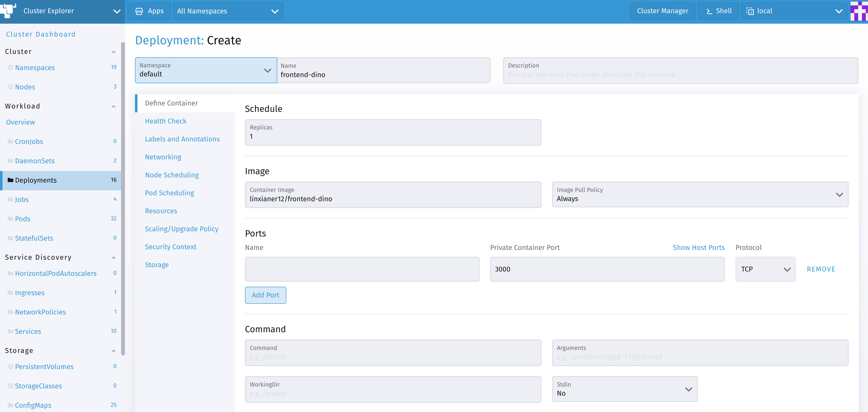The image size is (868, 412).
Task: Click the Namespaces globe icon
Action: (x=10, y=68)
